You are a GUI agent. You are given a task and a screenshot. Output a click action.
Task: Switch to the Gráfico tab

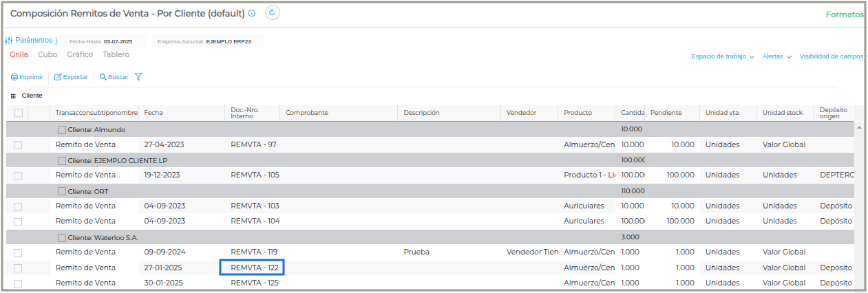(80, 54)
